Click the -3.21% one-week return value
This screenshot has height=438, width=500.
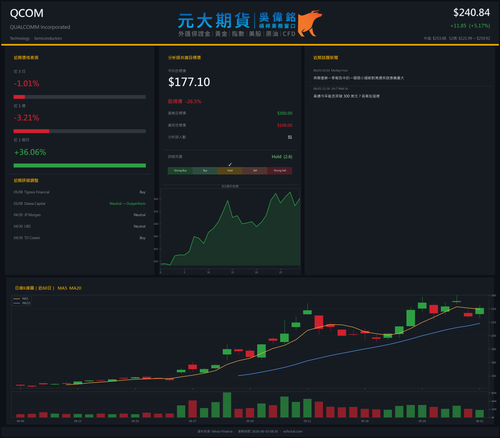click(26, 118)
